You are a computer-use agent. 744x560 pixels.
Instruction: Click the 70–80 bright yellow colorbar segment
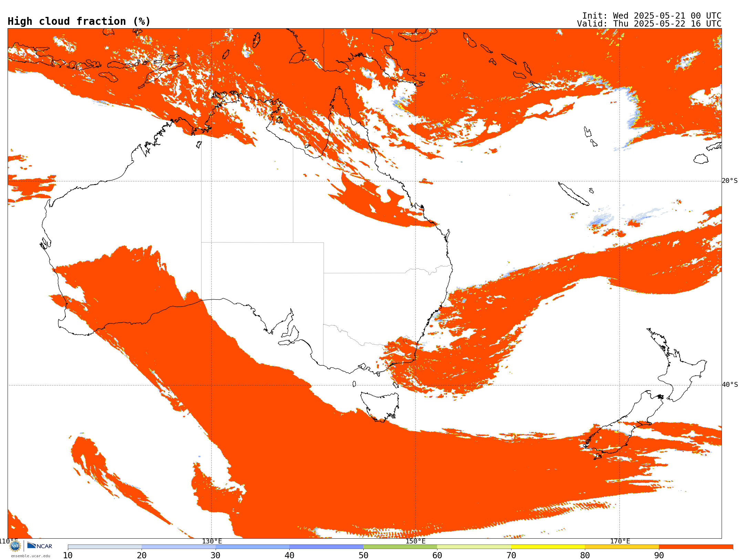tap(548, 547)
